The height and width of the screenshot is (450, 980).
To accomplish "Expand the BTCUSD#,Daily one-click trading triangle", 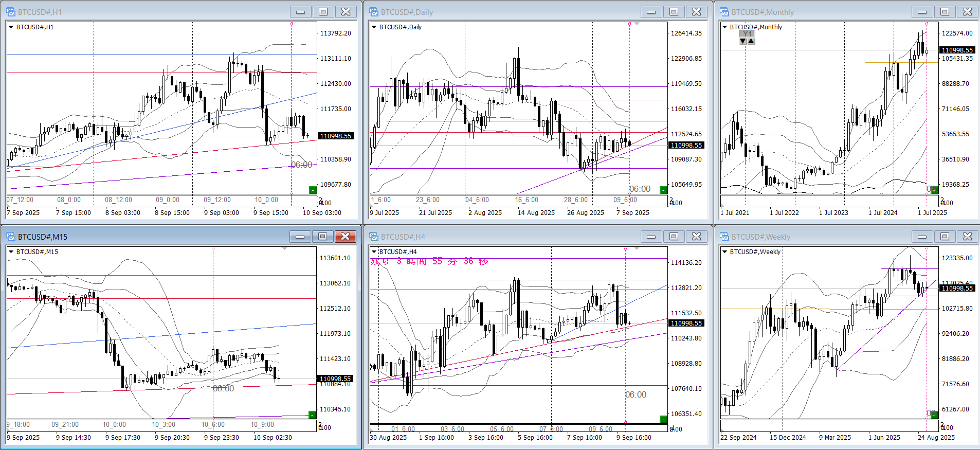I will point(374,27).
